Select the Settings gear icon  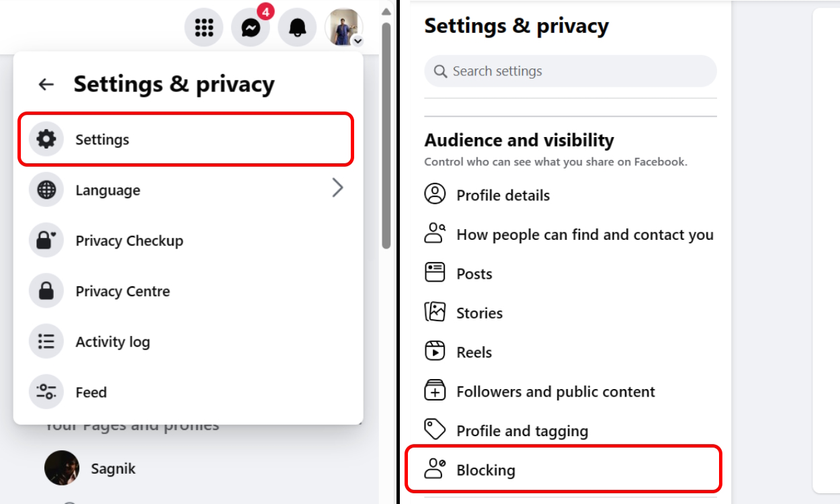(x=46, y=139)
